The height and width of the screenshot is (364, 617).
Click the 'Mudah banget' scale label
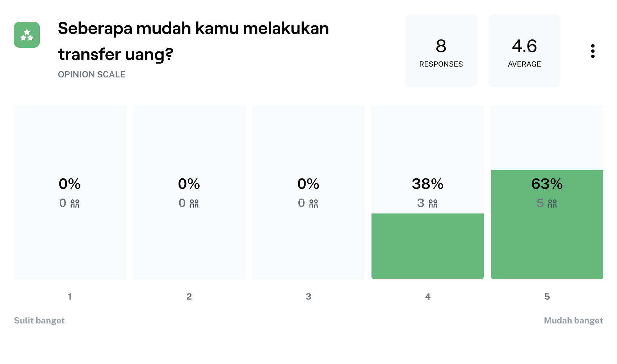[x=574, y=321]
